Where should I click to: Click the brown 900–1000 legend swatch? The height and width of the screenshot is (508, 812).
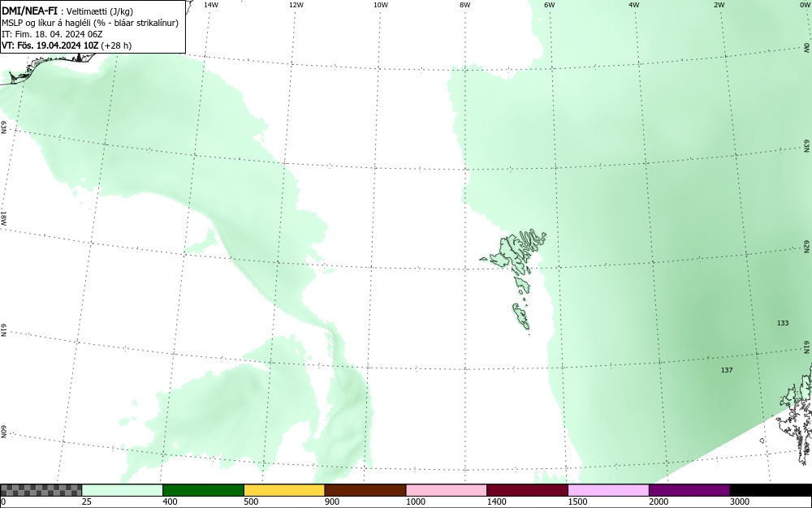pos(365,490)
